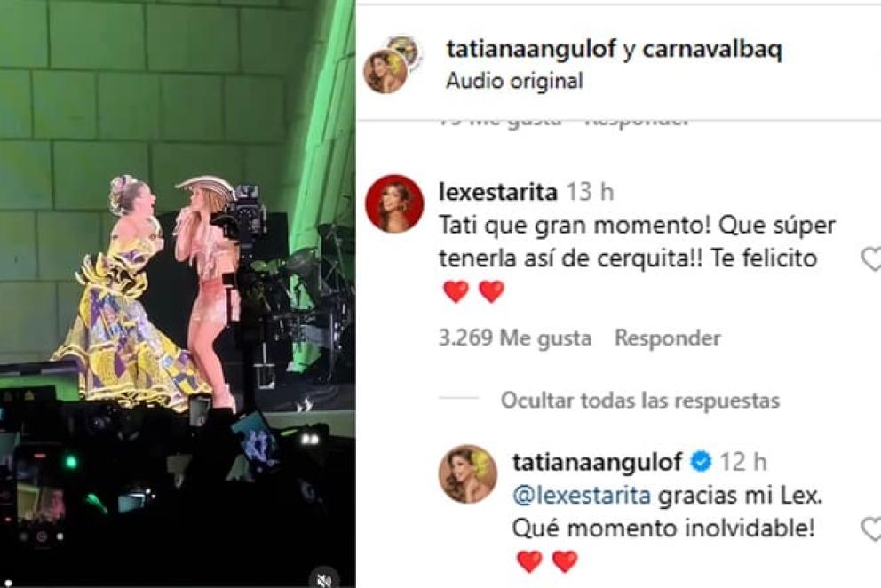Click the @lexestarita mention in reply
The width and height of the screenshot is (881, 588).
pyautogui.click(x=582, y=496)
